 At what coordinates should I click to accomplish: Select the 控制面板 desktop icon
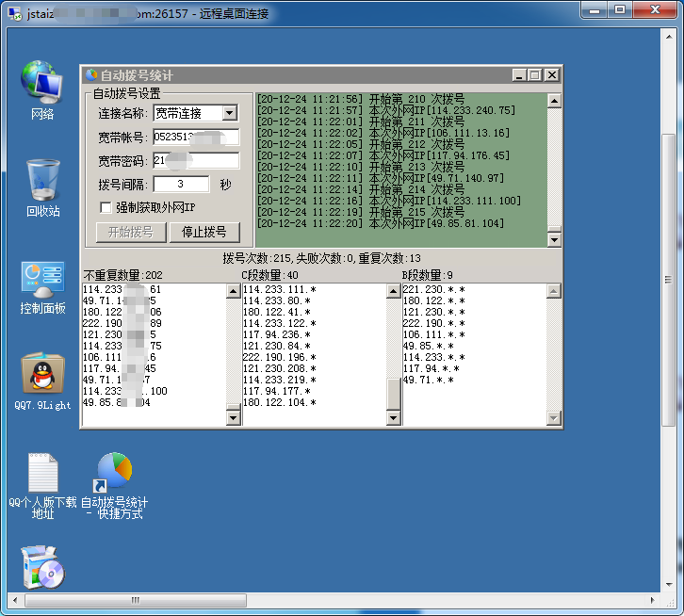coord(42,288)
